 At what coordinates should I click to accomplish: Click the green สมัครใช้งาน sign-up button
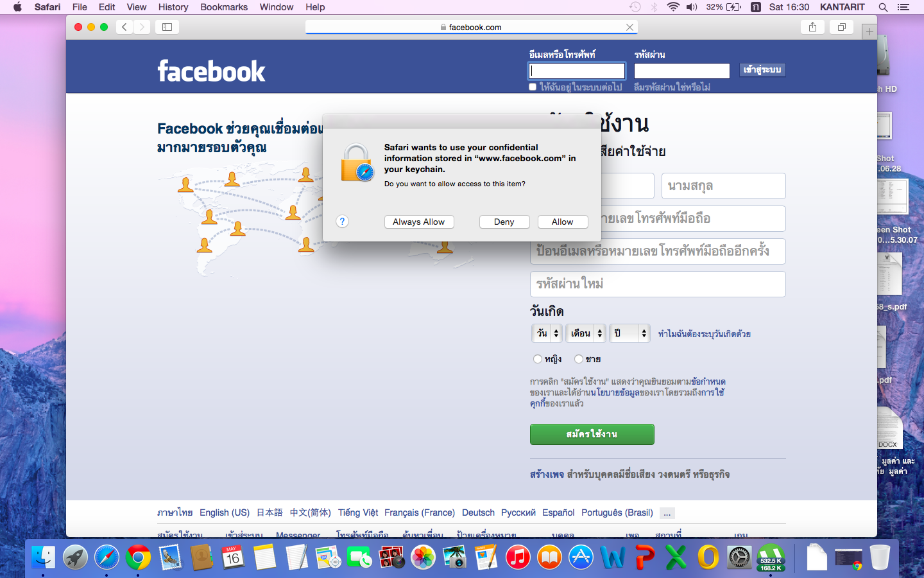point(592,434)
